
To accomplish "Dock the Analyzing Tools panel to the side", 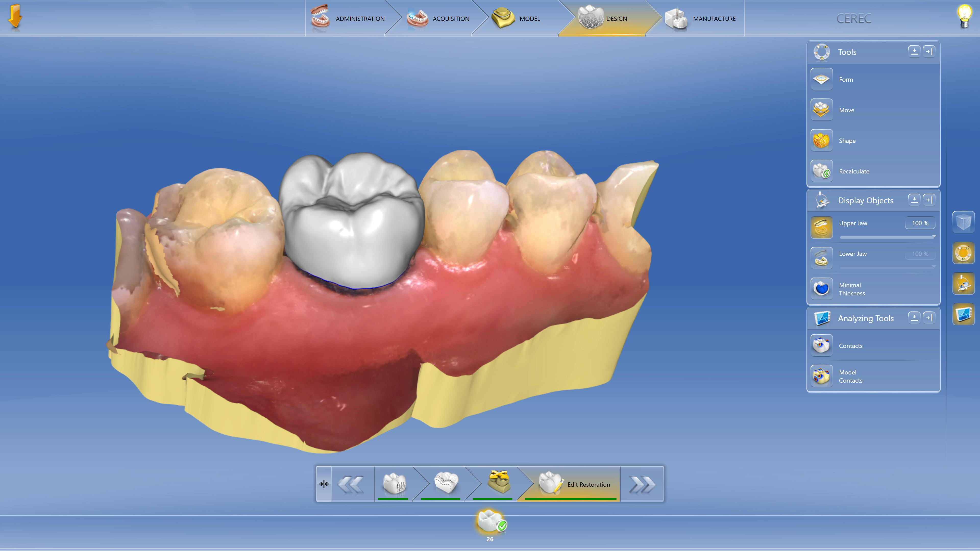I will point(929,318).
